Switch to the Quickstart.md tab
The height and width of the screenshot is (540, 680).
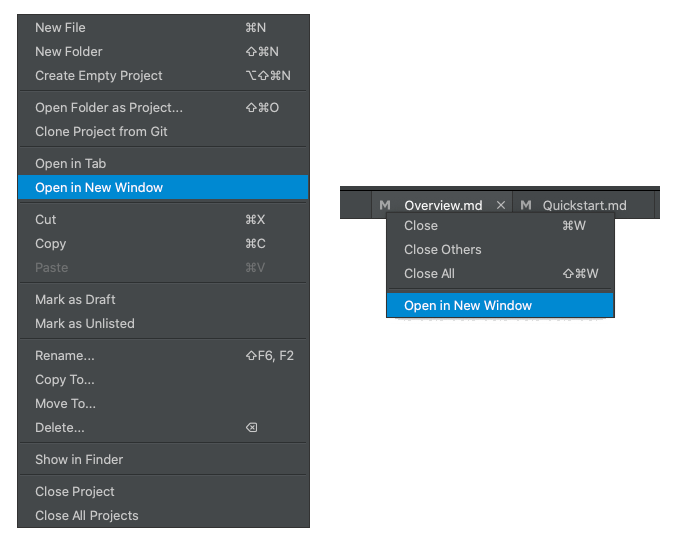coord(584,205)
